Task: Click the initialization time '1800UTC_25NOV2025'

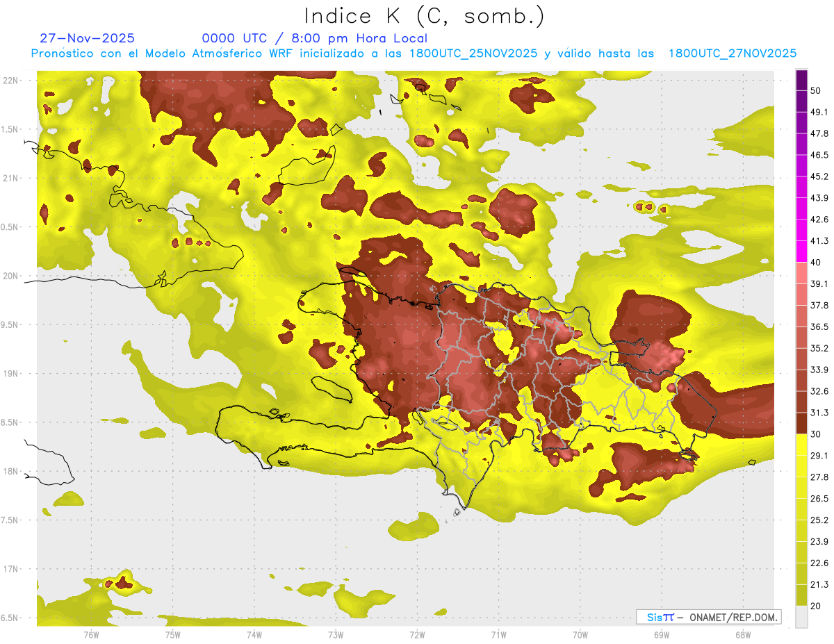Action: [x=473, y=53]
